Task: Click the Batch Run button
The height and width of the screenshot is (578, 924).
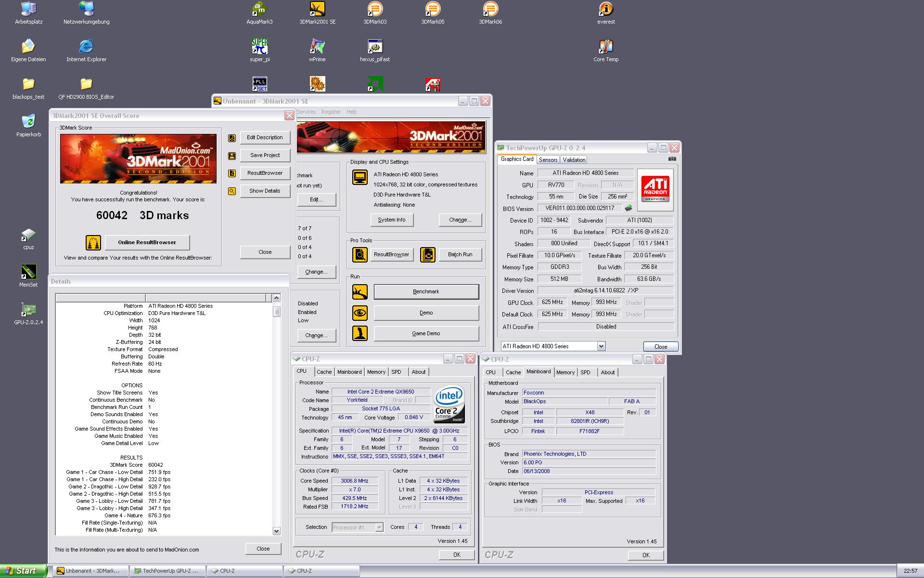Action: click(x=460, y=254)
